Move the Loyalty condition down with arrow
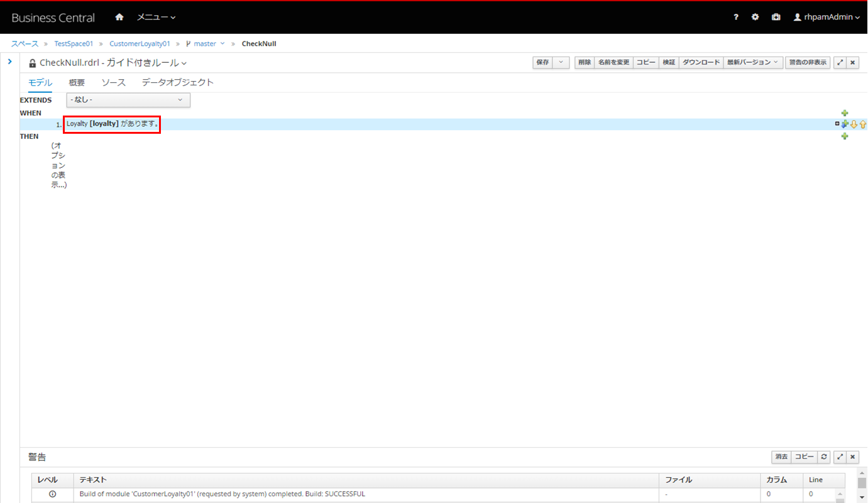 pyautogui.click(x=854, y=124)
